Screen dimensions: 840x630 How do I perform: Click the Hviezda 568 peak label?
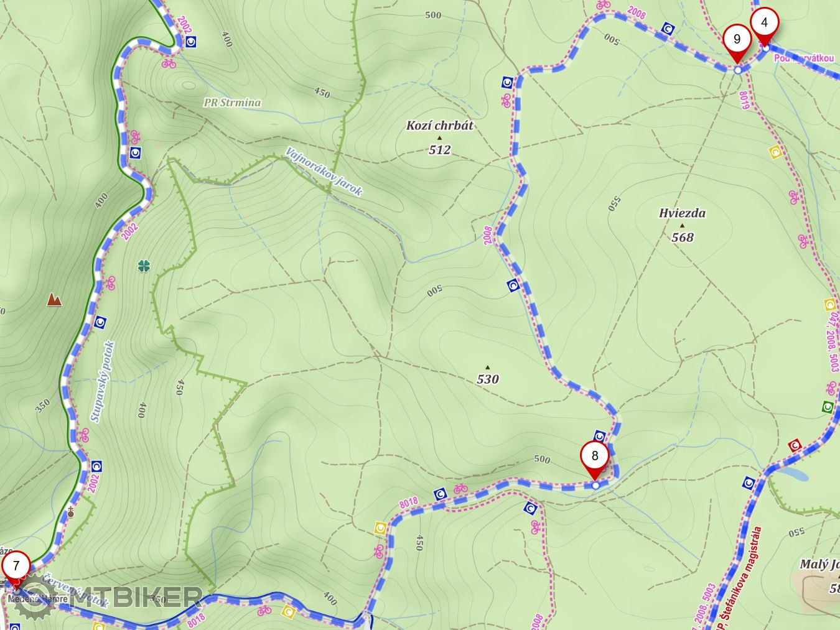click(683, 225)
